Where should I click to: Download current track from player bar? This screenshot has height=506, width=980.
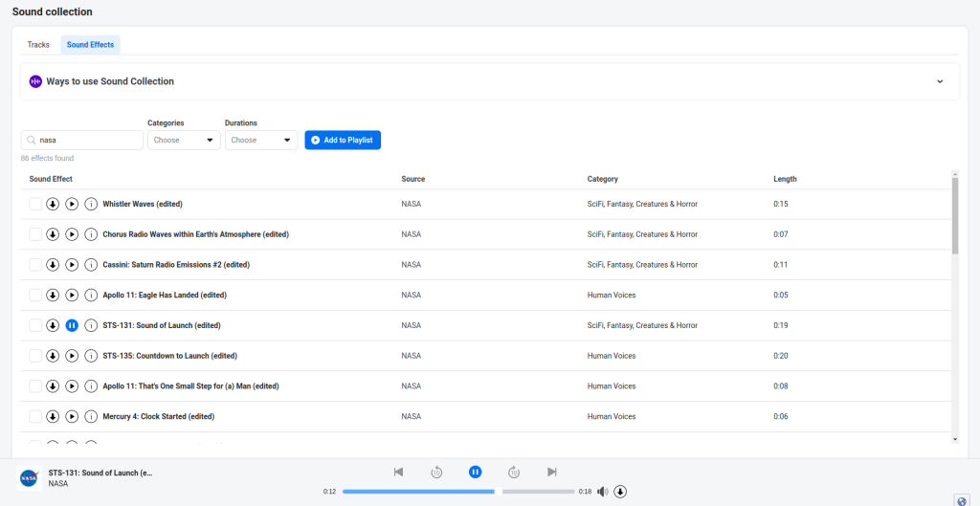click(x=620, y=492)
